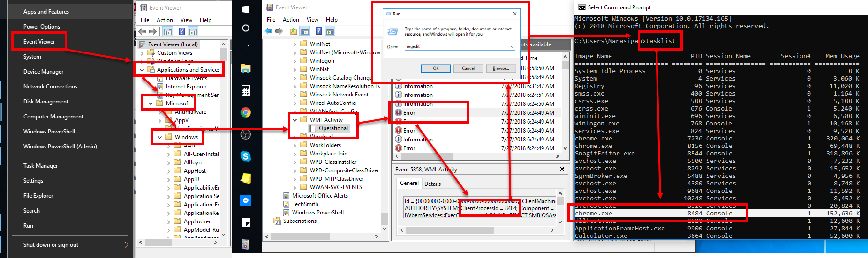Choose Device Manager in the Power User menu
868x258 pixels.
(43, 72)
